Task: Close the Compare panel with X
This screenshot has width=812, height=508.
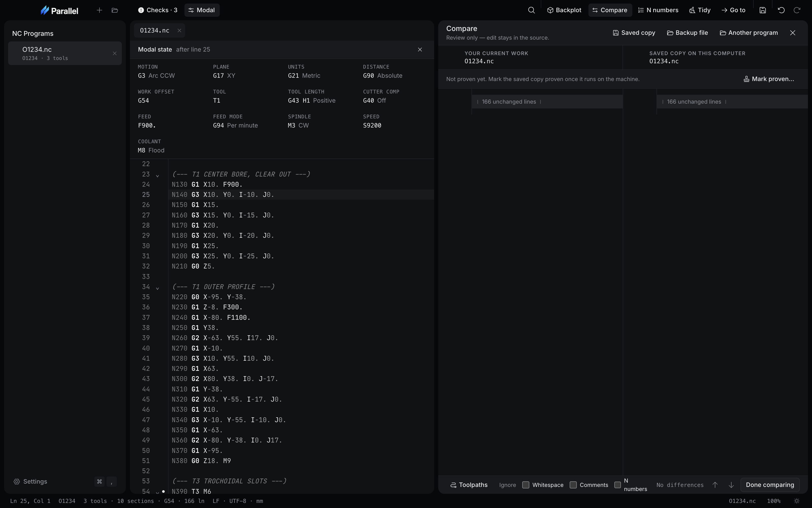Action: (792, 33)
